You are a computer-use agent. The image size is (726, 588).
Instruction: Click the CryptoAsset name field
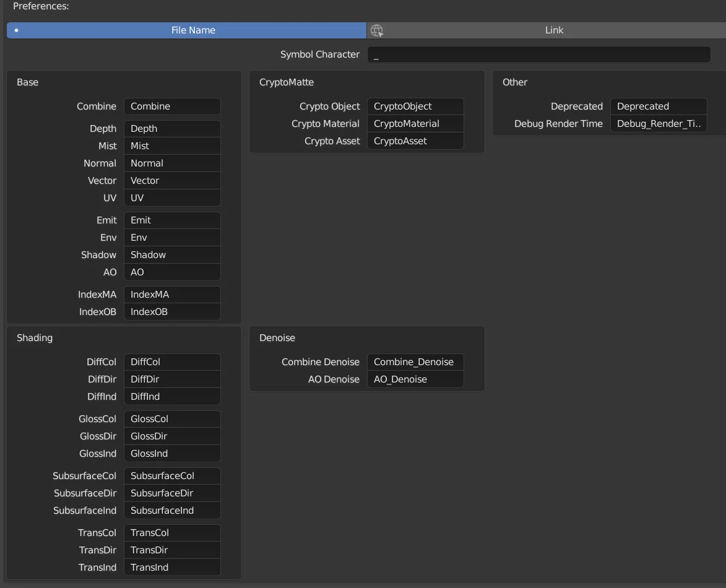click(x=415, y=141)
